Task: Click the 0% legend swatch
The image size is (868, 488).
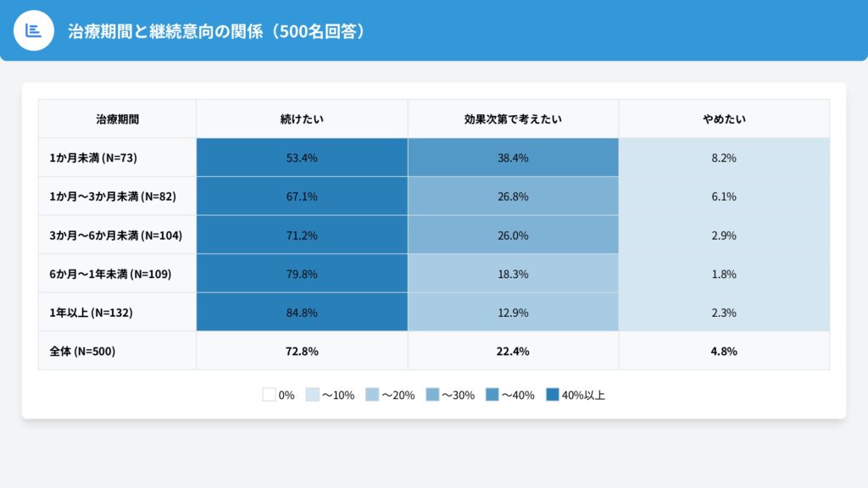Action: click(269, 395)
